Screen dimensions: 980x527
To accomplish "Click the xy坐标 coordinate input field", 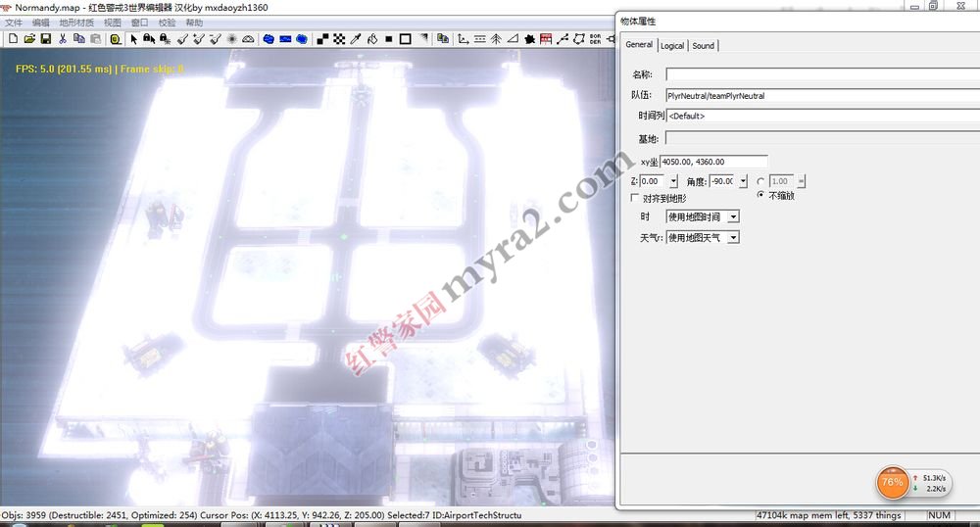I will coord(713,161).
